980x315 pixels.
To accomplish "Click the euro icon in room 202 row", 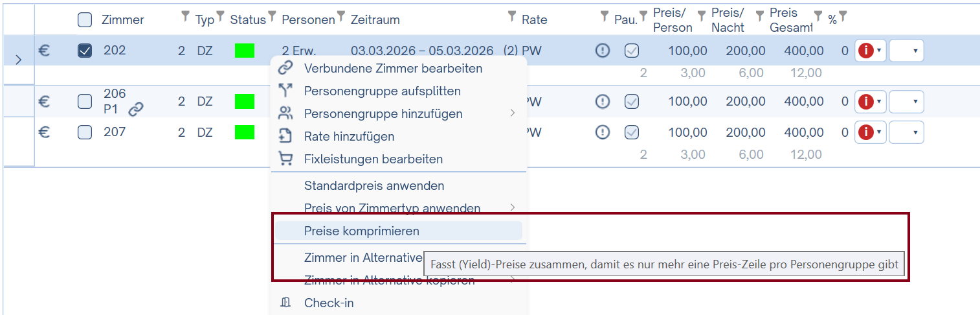I will click(44, 51).
